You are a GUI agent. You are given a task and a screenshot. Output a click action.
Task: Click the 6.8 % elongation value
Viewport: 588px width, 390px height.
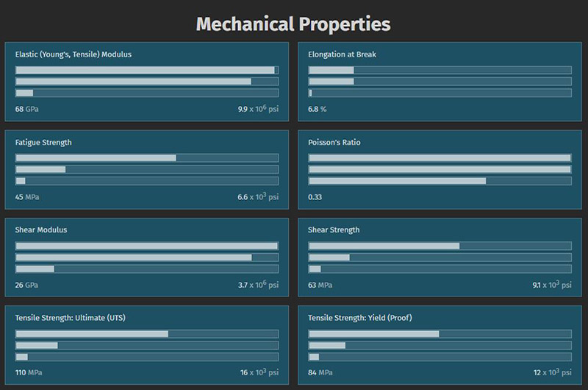tap(318, 109)
